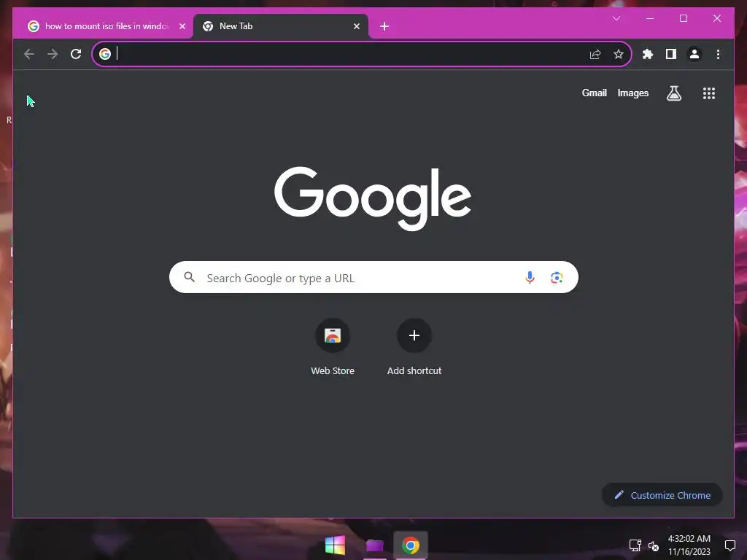Click the Chrome taskbar icon
The height and width of the screenshot is (560, 747).
[x=411, y=545]
